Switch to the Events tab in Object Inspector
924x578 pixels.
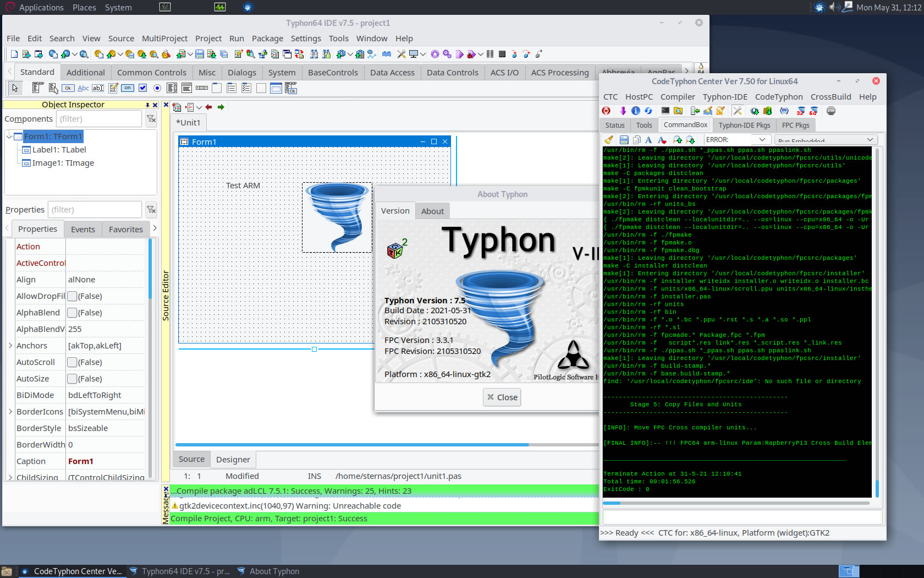(83, 230)
